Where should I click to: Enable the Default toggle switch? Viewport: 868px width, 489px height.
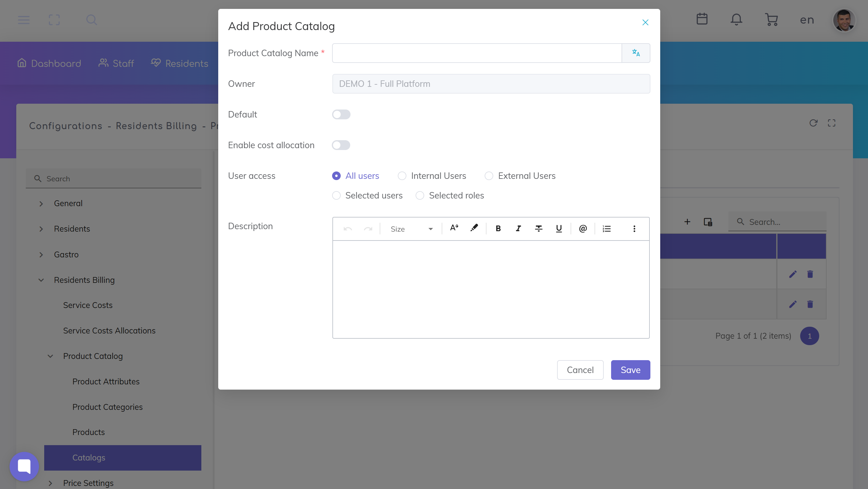click(x=341, y=114)
